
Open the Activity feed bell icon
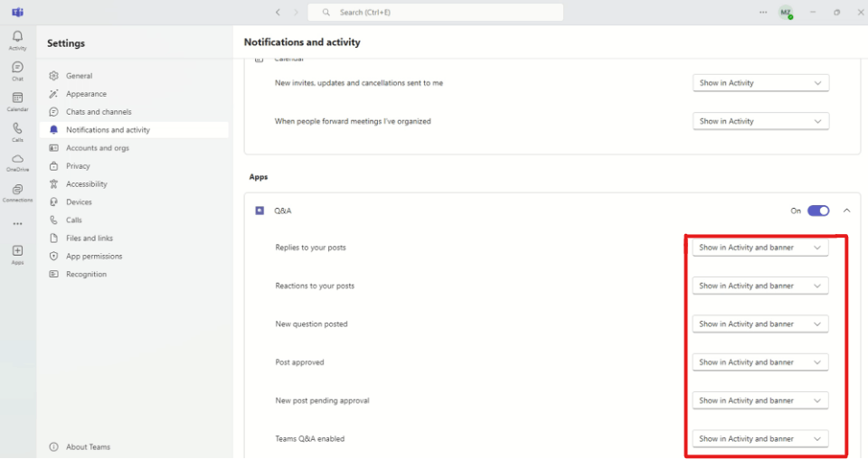pos(18,36)
